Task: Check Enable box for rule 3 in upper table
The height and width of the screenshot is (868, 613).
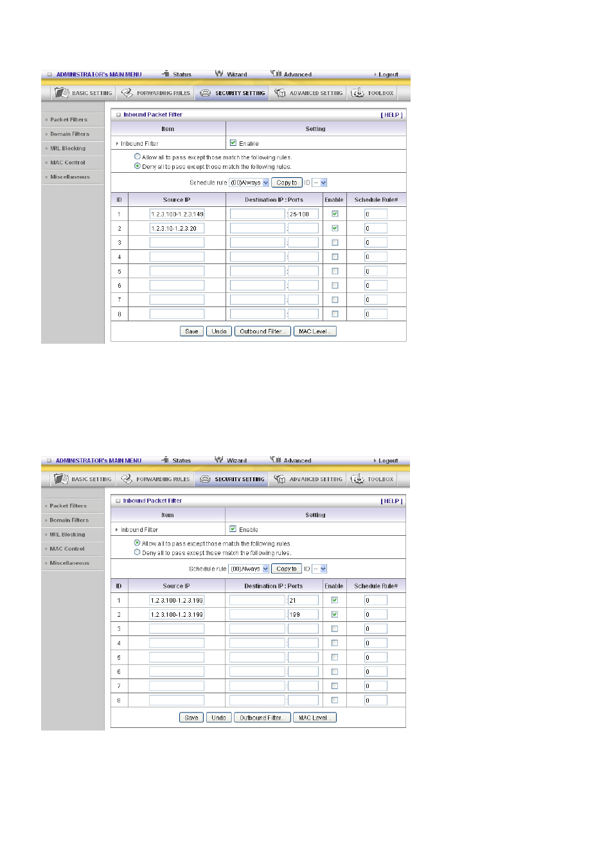Action: (335, 242)
